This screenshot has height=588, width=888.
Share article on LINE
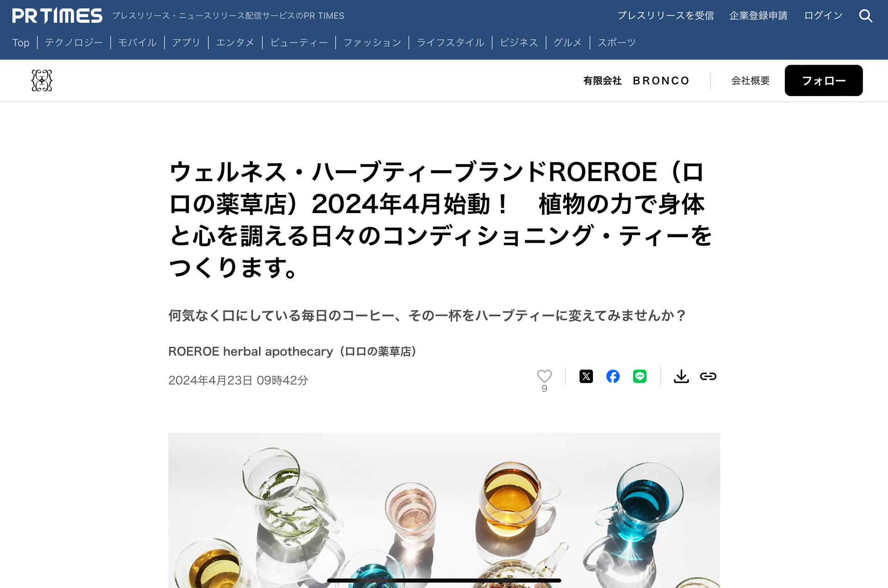640,376
